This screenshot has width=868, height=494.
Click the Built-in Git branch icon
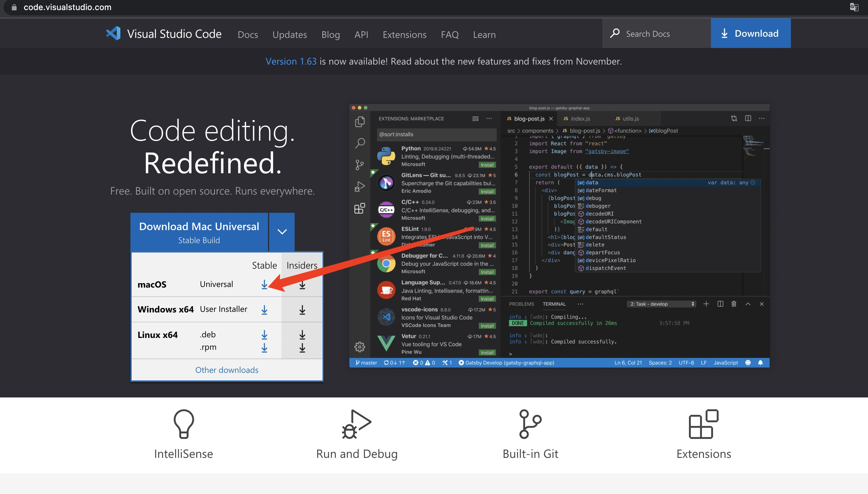coord(530,424)
